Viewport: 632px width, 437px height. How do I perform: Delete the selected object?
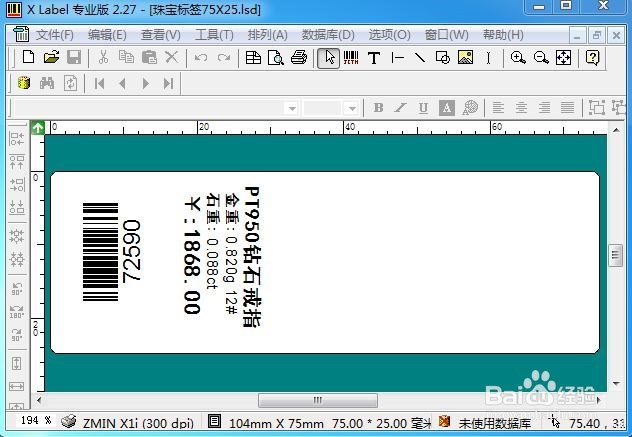pyautogui.click(x=172, y=58)
